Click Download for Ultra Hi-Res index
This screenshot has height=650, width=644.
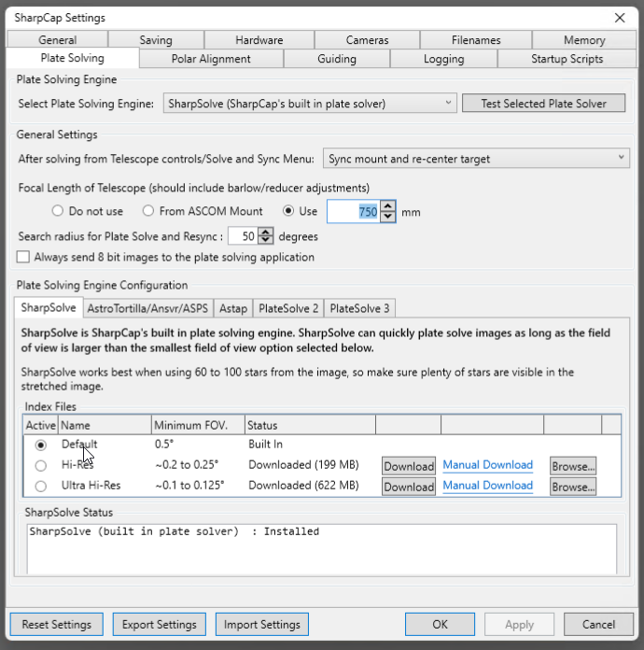[x=409, y=487]
